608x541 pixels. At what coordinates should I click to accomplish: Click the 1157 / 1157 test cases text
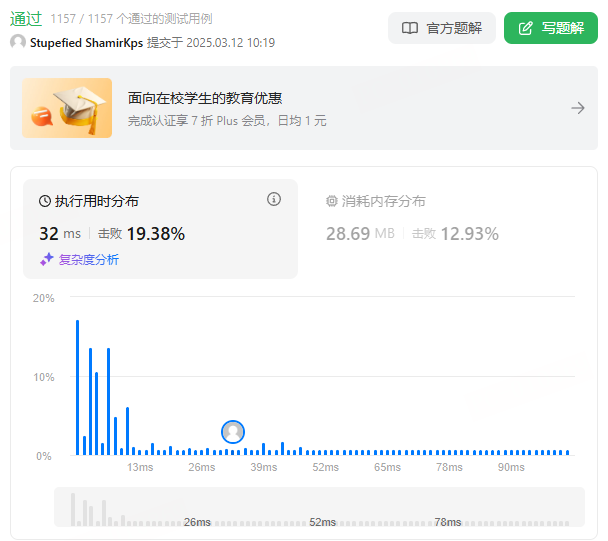(x=131, y=19)
